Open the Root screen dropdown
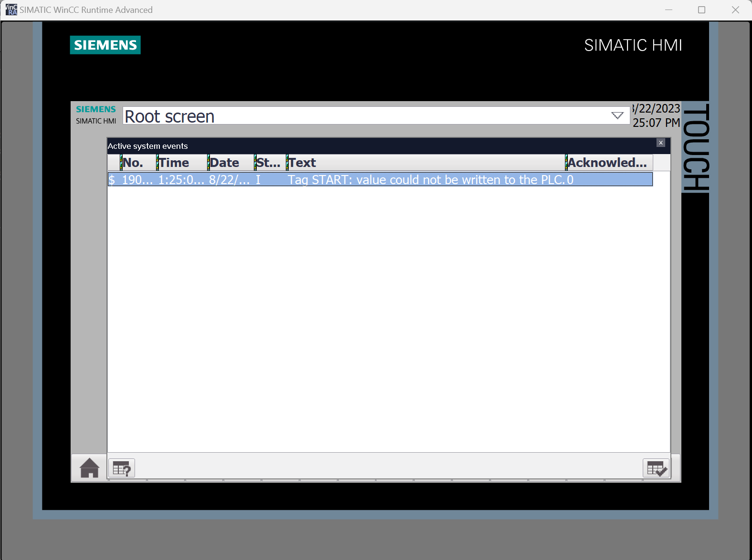Image resolution: width=752 pixels, height=560 pixels. coord(617,115)
